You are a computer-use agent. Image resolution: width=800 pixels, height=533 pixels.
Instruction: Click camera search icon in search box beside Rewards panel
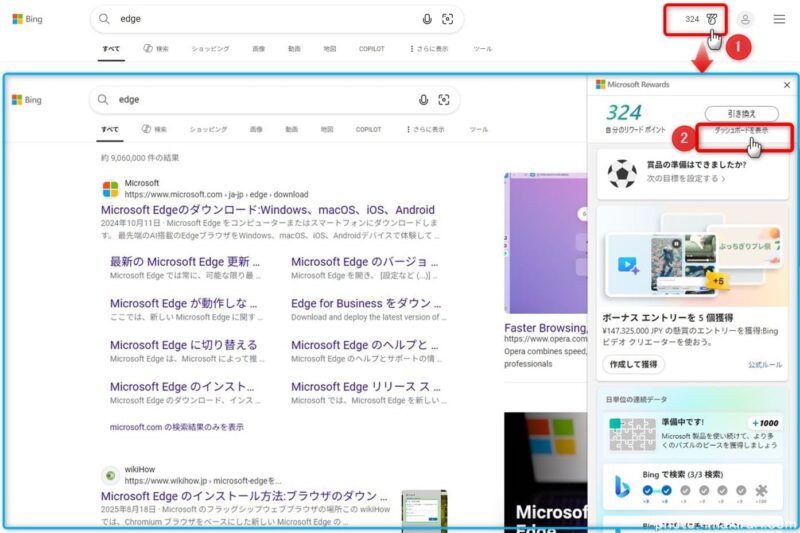(x=444, y=100)
